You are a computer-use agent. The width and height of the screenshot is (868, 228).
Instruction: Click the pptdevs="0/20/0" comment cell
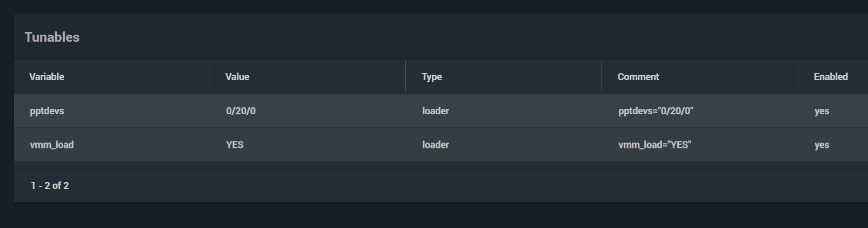click(x=655, y=111)
